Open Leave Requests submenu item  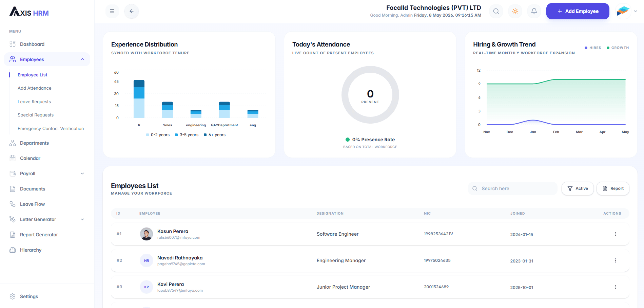(34, 102)
